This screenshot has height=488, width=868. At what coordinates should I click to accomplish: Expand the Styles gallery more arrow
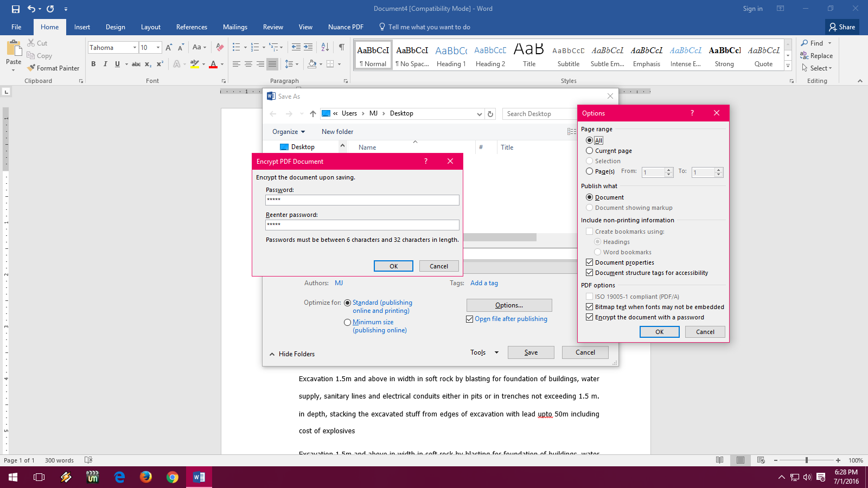coord(788,66)
